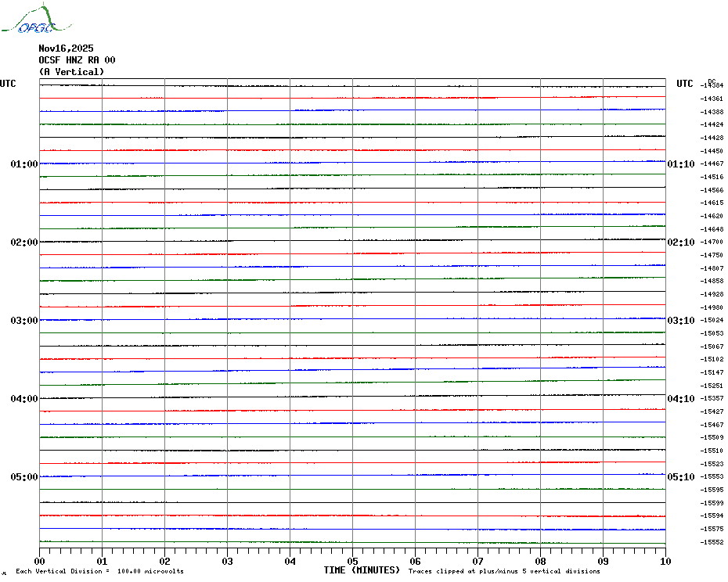Click the TIME (MINUTES) axis title
This screenshot has width=728, height=582.
[362, 570]
